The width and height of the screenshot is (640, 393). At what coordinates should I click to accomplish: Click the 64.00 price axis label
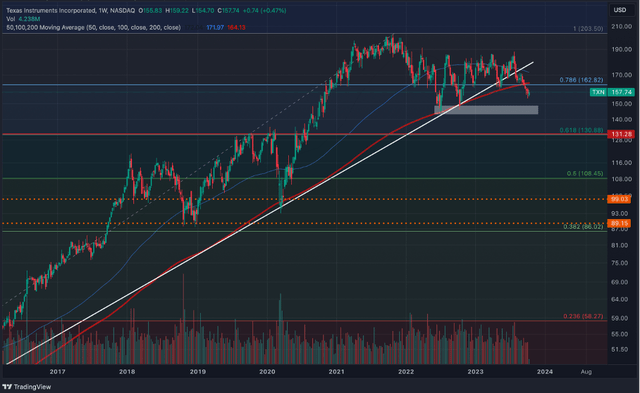pyautogui.click(x=619, y=300)
